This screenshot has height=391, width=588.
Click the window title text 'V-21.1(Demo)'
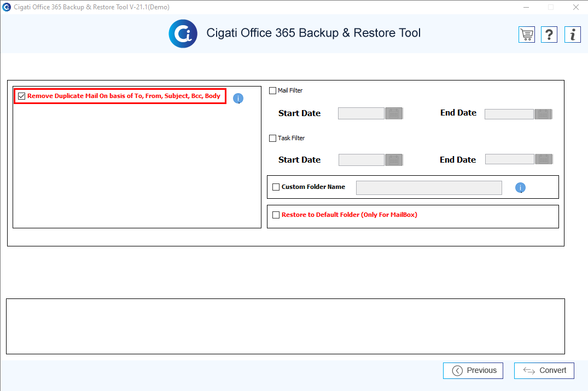(x=150, y=7)
